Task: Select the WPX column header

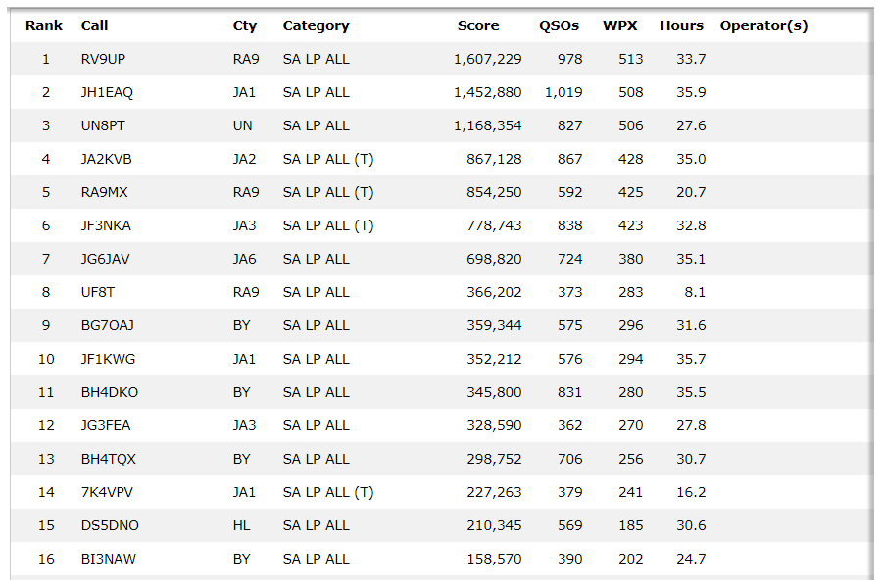Action: point(619,25)
